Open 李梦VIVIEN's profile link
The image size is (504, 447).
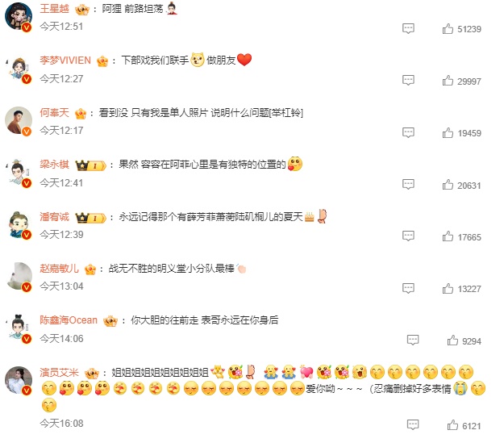pos(65,61)
